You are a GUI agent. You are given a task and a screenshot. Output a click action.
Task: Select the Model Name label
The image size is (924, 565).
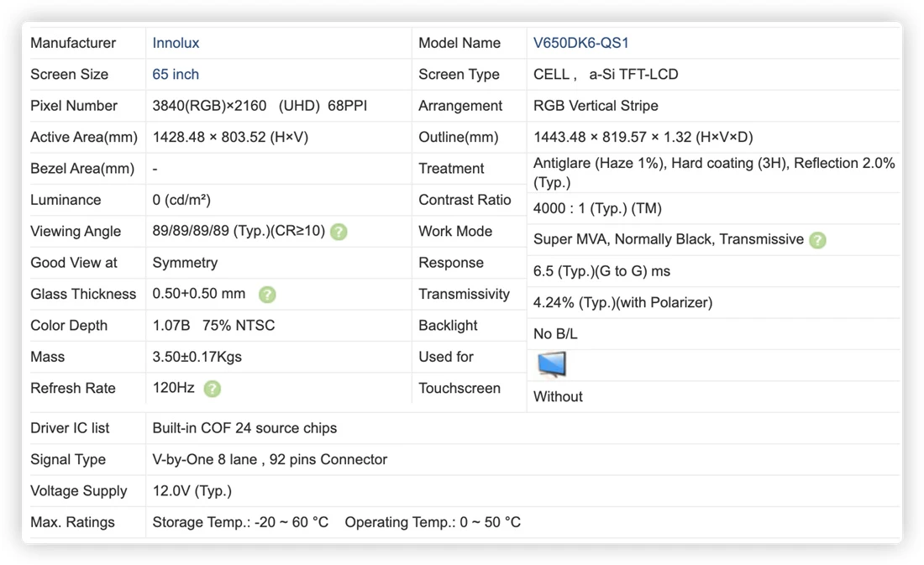pos(459,43)
